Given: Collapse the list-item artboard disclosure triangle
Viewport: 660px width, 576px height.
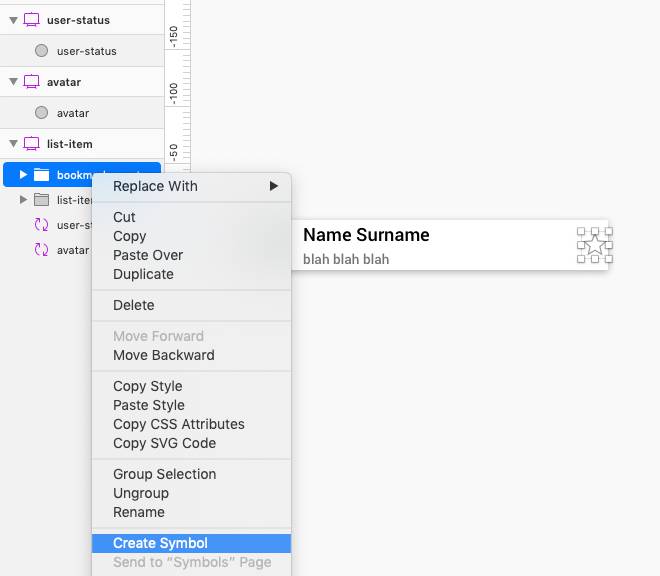Looking at the screenshot, I should click(12, 144).
